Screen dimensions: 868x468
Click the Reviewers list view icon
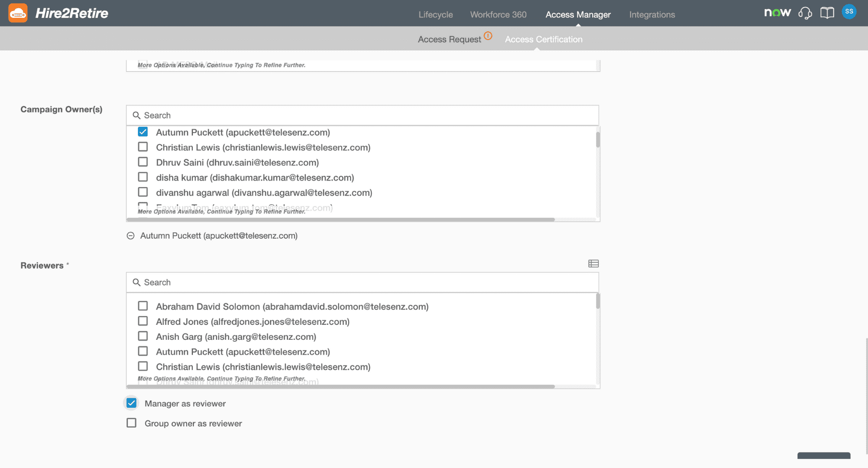pyautogui.click(x=594, y=264)
